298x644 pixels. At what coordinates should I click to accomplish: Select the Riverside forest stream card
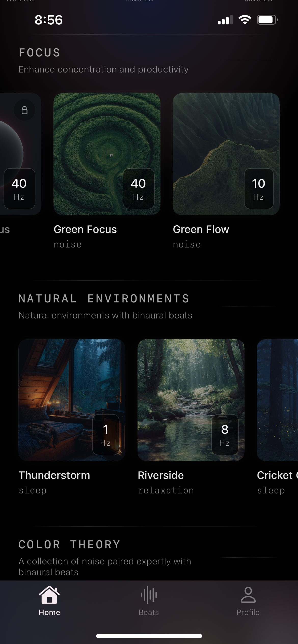tap(191, 400)
